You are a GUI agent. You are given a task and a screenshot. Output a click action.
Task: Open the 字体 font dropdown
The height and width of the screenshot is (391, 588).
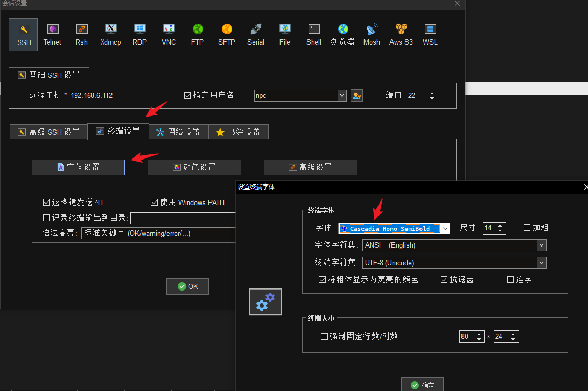click(x=445, y=228)
